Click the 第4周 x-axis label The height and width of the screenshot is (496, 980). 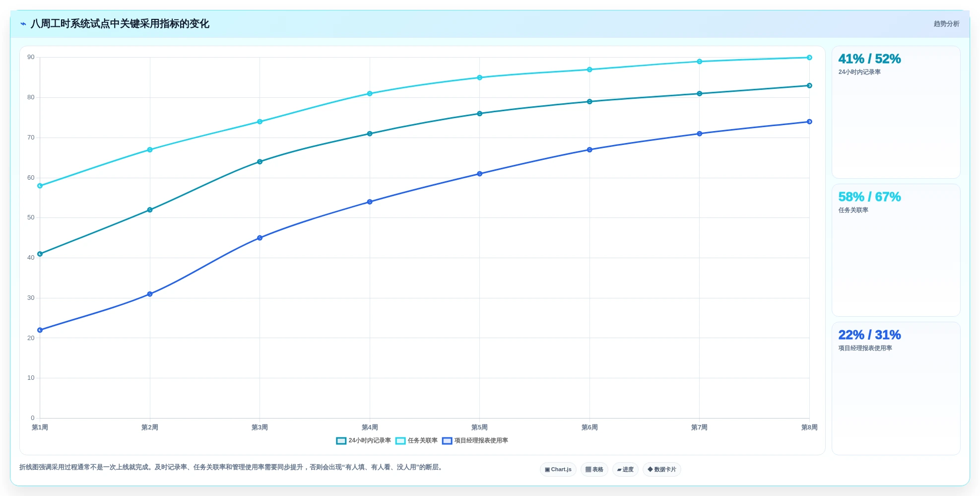370,427
